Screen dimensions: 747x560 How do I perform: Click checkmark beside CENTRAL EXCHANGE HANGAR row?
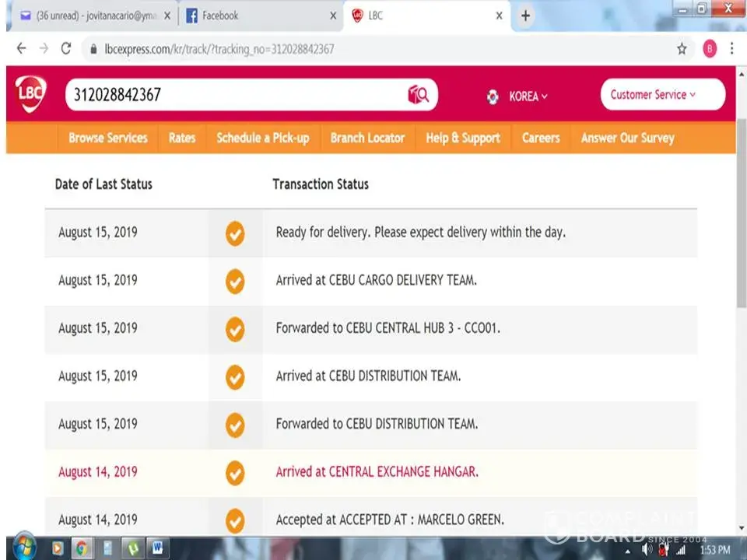[x=235, y=473]
